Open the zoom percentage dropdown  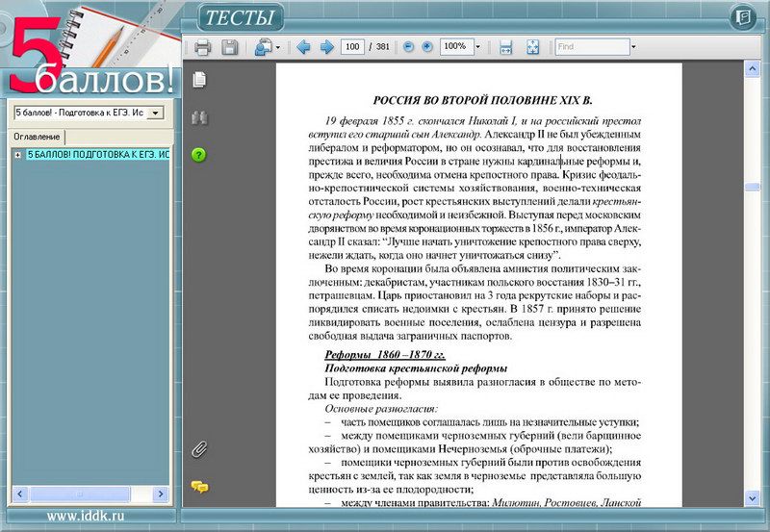(476, 46)
